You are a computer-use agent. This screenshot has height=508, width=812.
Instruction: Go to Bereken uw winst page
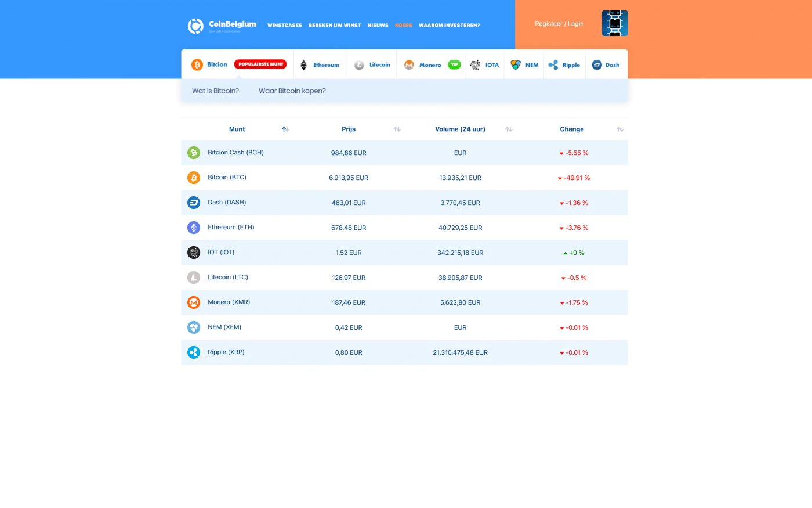(335, 26)
